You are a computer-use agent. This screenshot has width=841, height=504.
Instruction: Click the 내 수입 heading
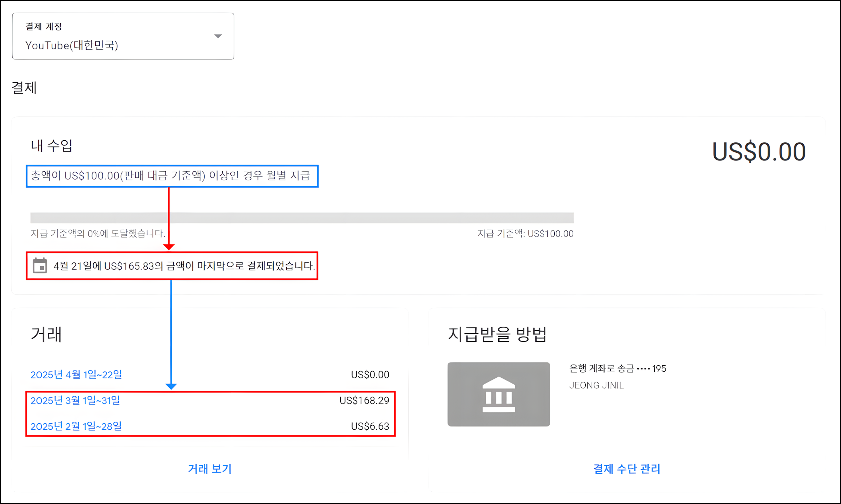(x=52, y=146)
